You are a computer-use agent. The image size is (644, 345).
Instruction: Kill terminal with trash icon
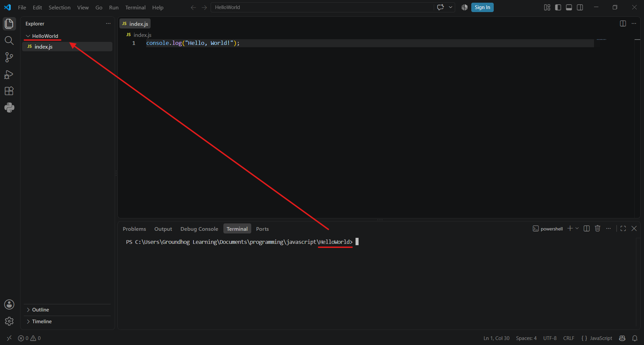point(597,228)
